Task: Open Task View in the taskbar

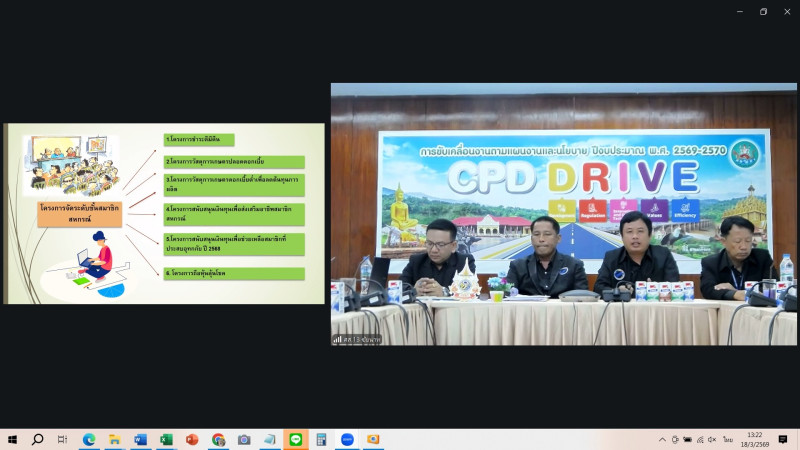Action: 62,439
